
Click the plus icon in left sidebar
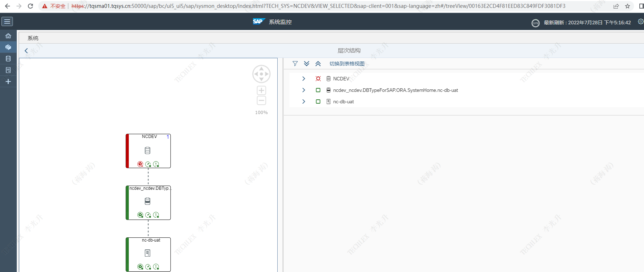(8, 81)
